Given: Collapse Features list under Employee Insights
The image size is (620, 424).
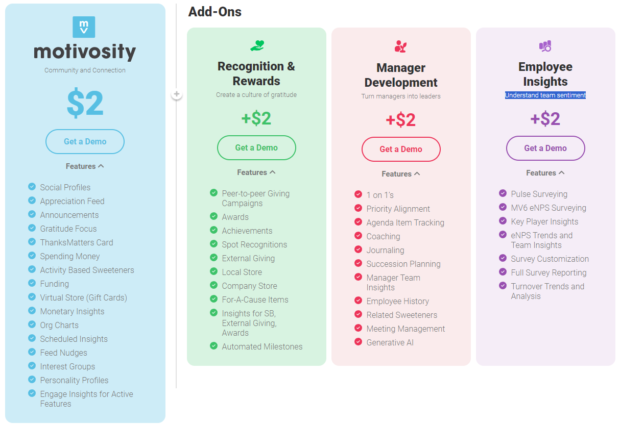Looking at the screenshot, I should (x=545, y=173).
